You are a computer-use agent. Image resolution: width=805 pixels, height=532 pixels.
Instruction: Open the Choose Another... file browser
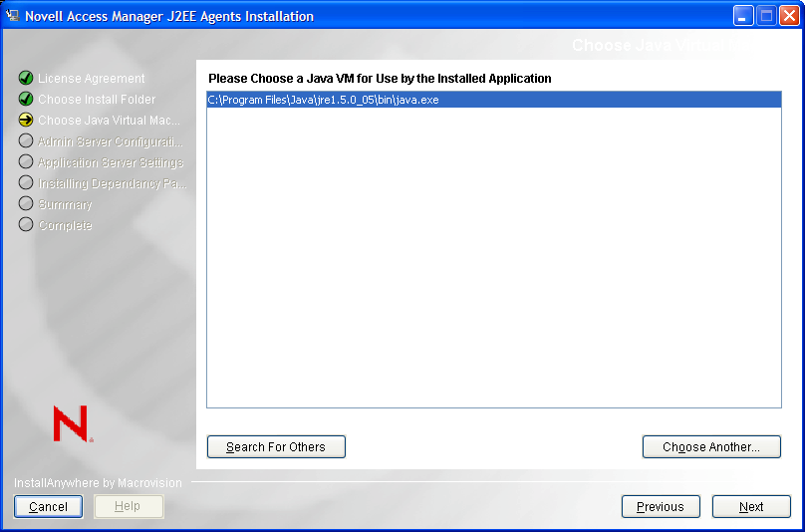pos(711,446)
